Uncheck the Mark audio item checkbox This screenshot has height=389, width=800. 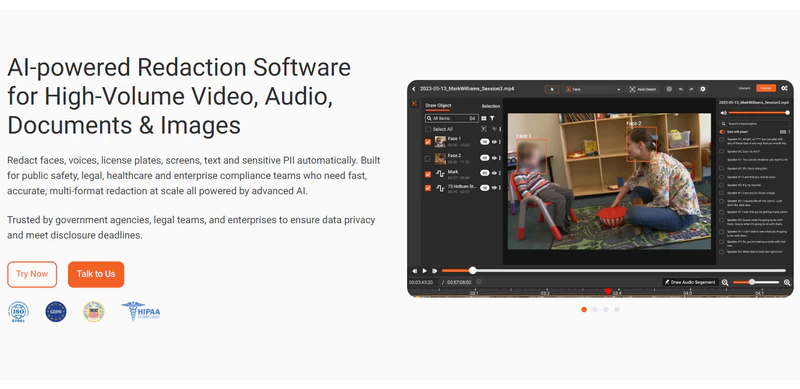[428, 175]
